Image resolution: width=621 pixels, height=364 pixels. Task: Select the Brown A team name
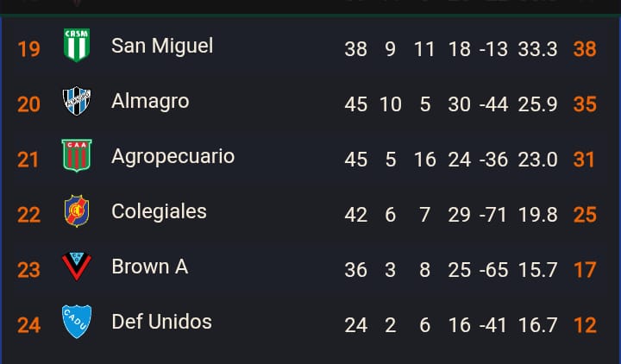pyautogui.click(x=149, y=267)
